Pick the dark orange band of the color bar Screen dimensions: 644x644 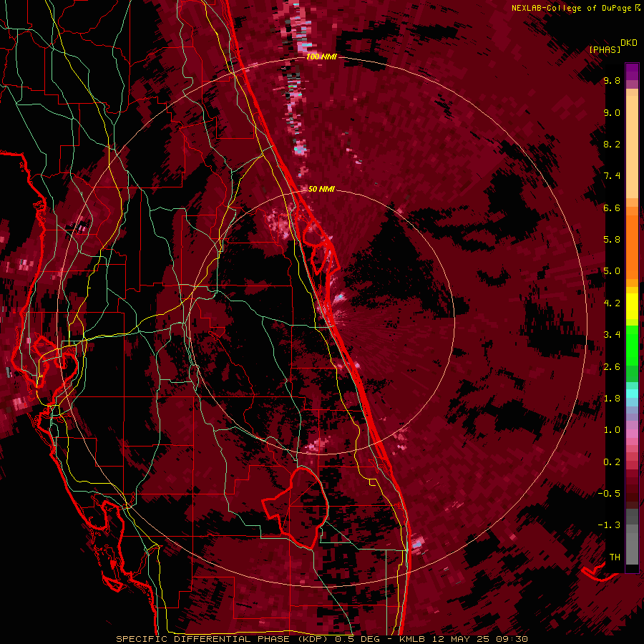tap(632, 246)
